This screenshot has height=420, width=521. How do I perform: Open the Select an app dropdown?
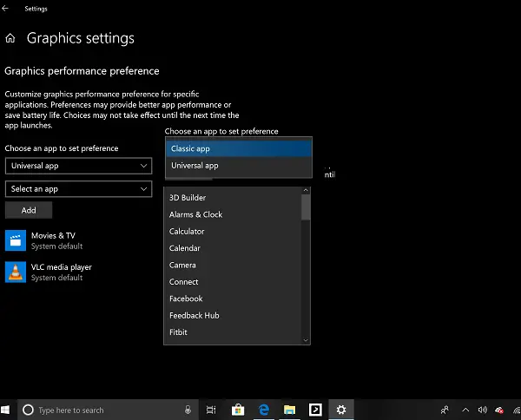tap(78, 189)
